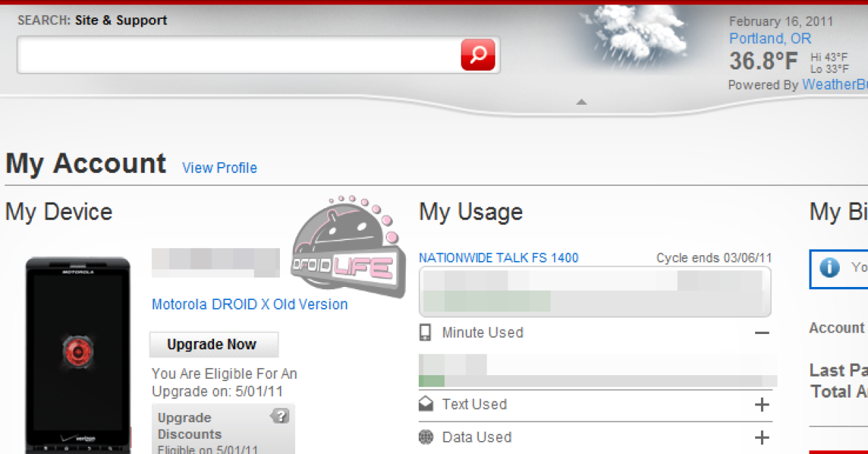Click the blue info icon in My Bill
868x454 pixels.
point(830,267)
